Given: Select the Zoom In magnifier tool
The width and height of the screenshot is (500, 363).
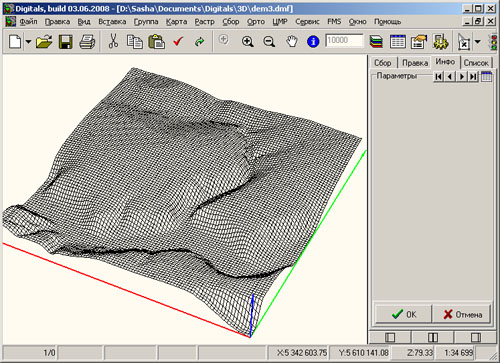Looking at the screenshot, I should 247,42.
